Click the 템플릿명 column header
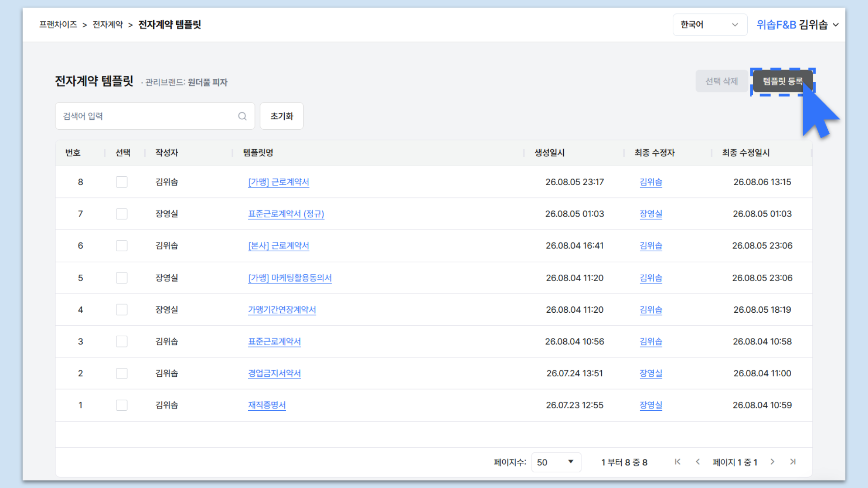Screen dimensions: 868x488 [258, 153]
